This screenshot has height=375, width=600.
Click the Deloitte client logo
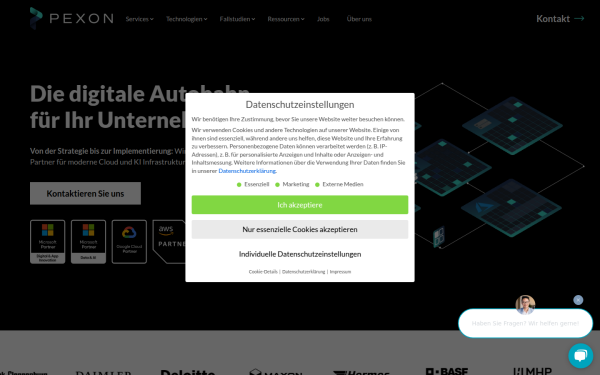(x=188, y=372)
